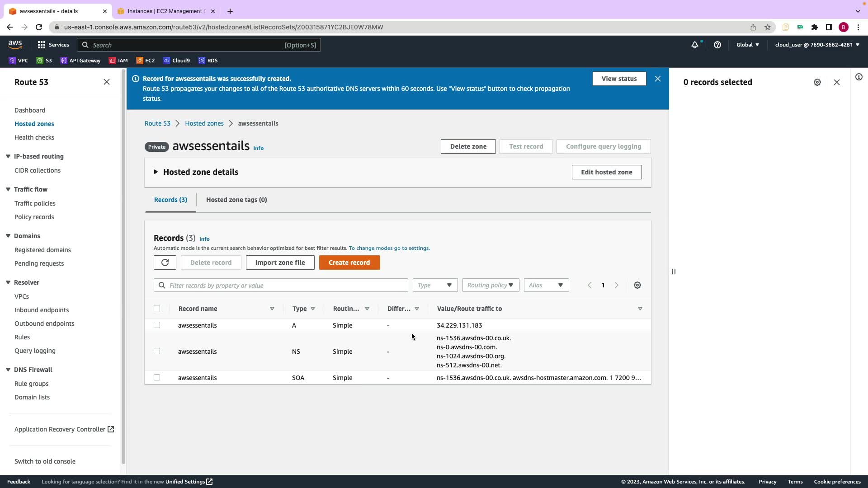Open the AWS help question-mark icon

tap(717, 45)
